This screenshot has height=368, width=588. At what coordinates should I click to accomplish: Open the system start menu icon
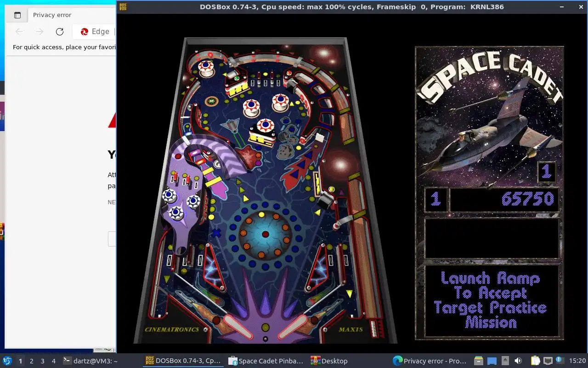pos(7,361)
